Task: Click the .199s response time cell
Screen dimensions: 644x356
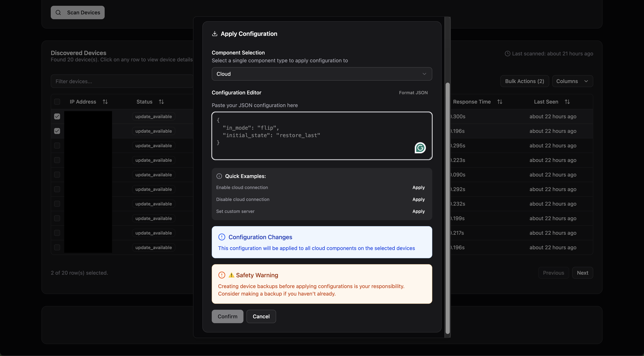Action: 457,218
